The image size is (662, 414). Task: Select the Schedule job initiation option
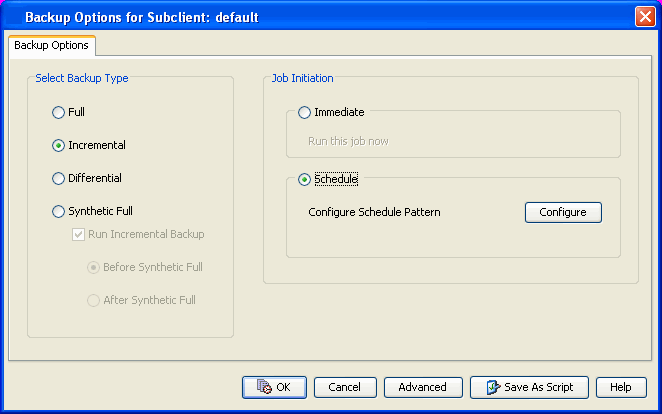[x=304, y=179]
